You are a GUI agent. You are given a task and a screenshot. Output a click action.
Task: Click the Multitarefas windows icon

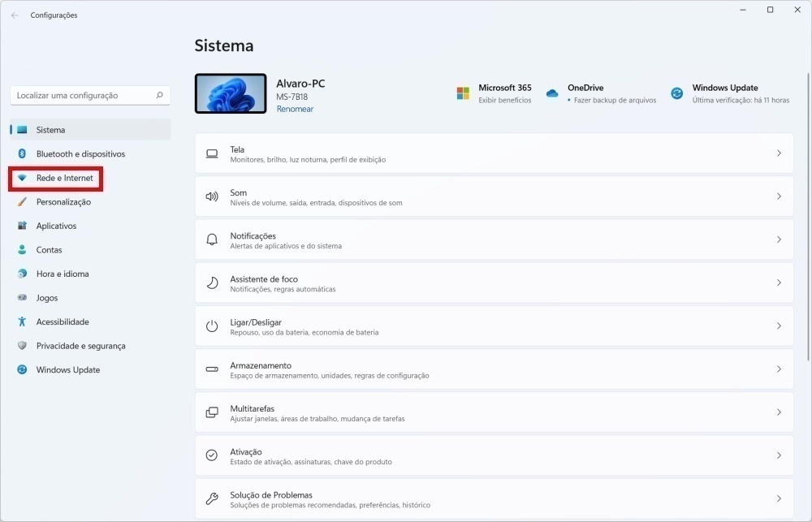click(212, 412)
